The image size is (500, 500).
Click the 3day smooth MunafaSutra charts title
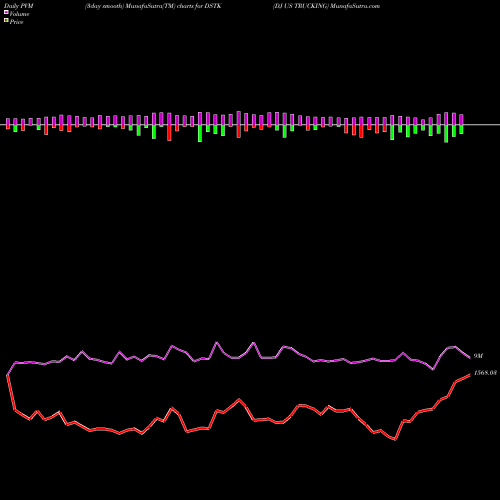click(153, 6)
